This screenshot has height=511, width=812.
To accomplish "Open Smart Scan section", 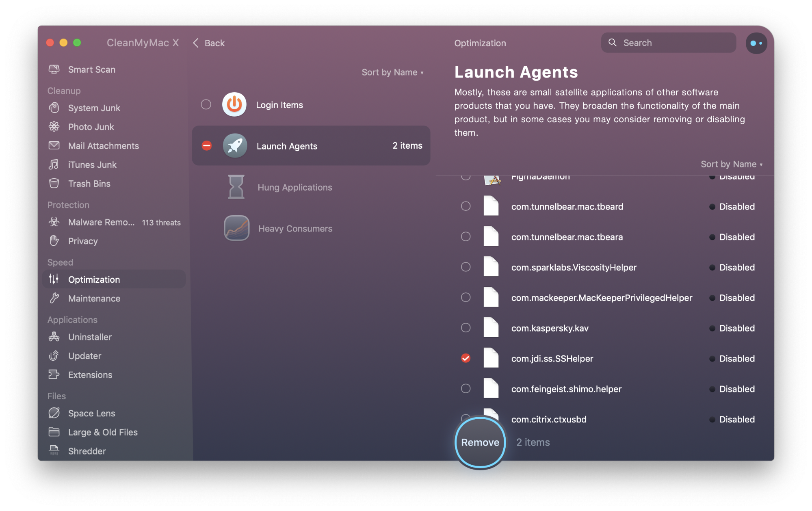I will pyautogui.click(x=114, y=69).
